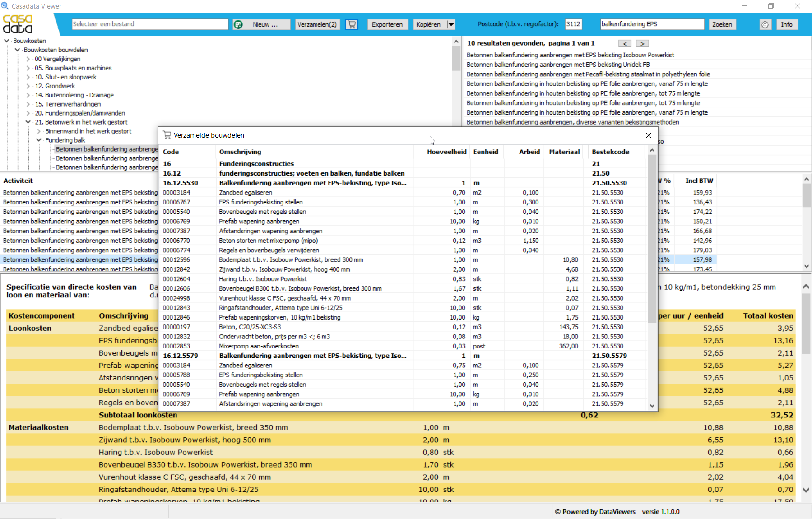Click the balkenfundering EPS search field
Image resolution: width=812 pixels, height=519 pixels.
(652, 24)
